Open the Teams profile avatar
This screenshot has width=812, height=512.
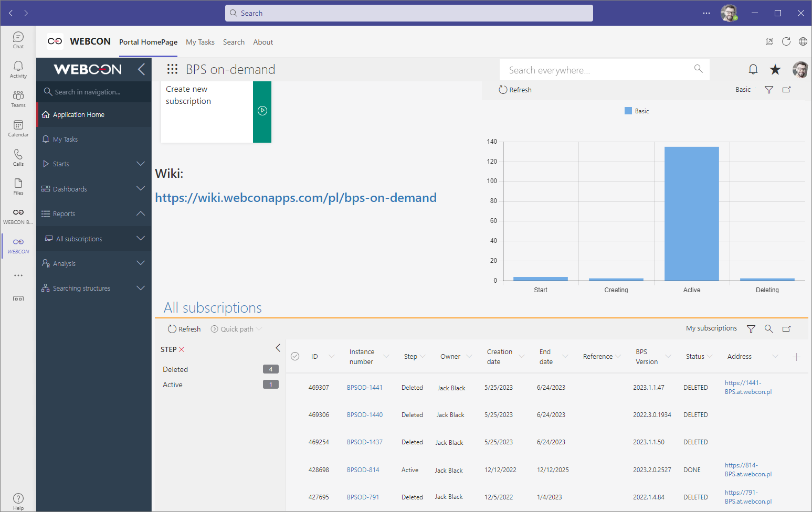click(729, 13)
